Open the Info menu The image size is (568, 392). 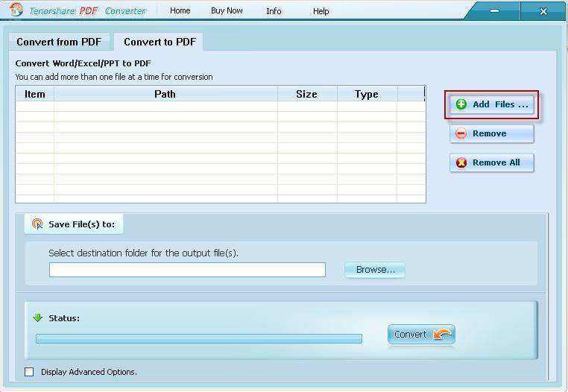click(274, 11)
